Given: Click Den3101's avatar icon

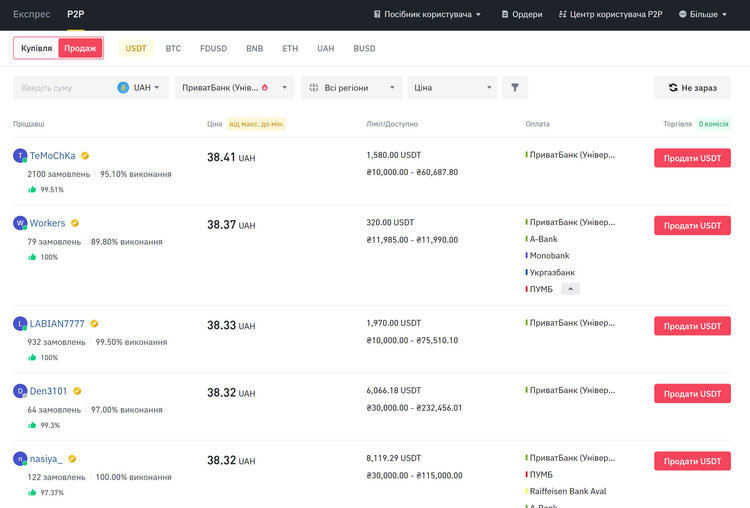Looking at the screenshot, I should click(20, 391).
